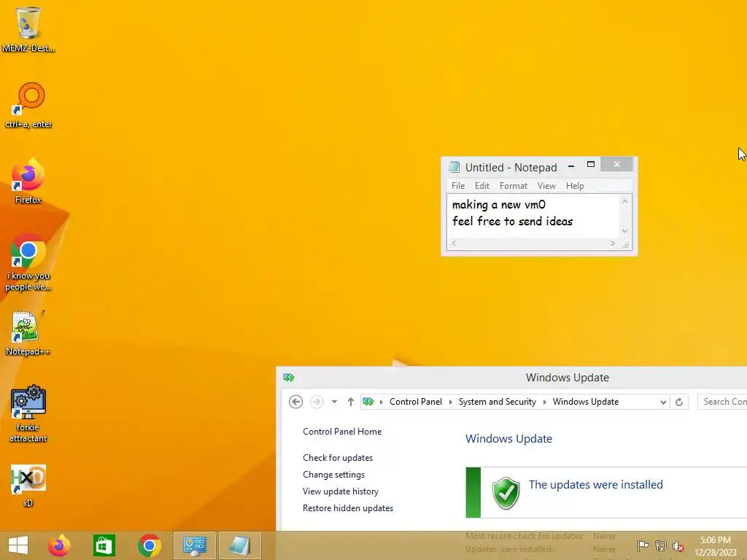Screen dimensions: 747x560
Task: Minimize the Notepad window
Action: click(570, 166)
